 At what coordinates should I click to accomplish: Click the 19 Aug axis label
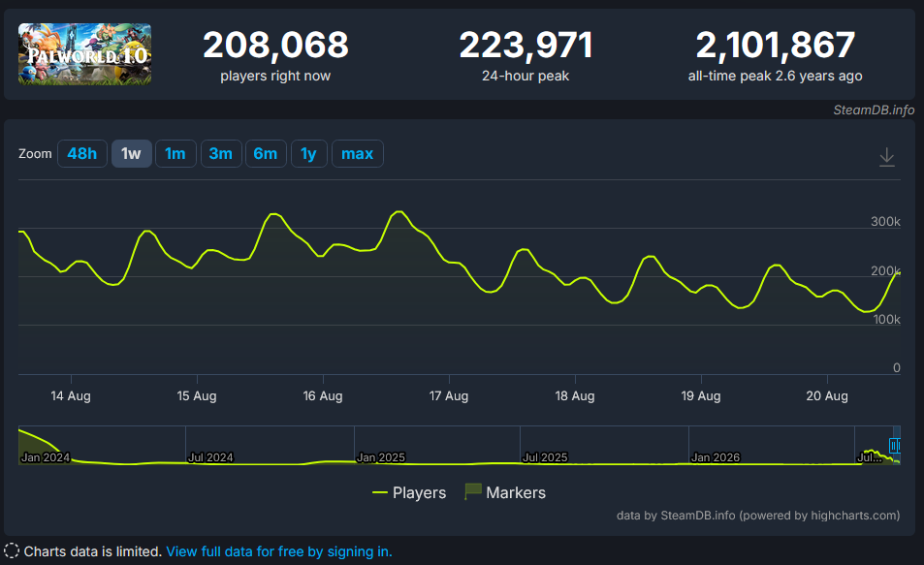click(x=701, y=396)
